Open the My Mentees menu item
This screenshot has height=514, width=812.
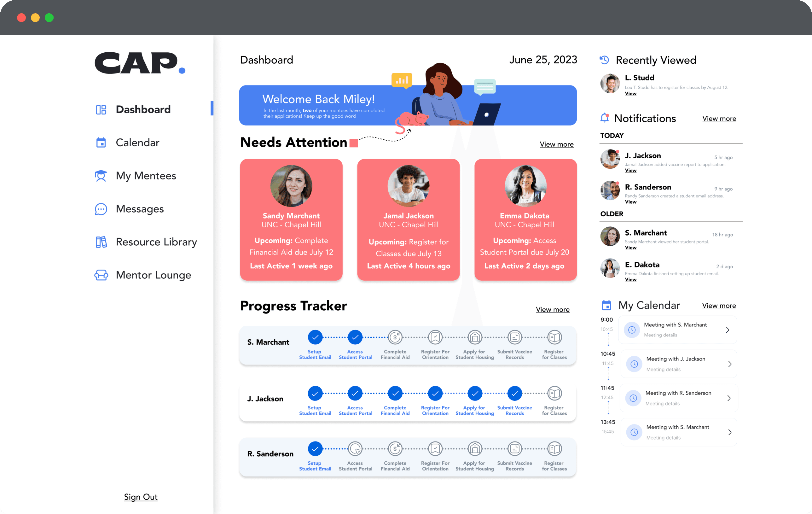146,176
